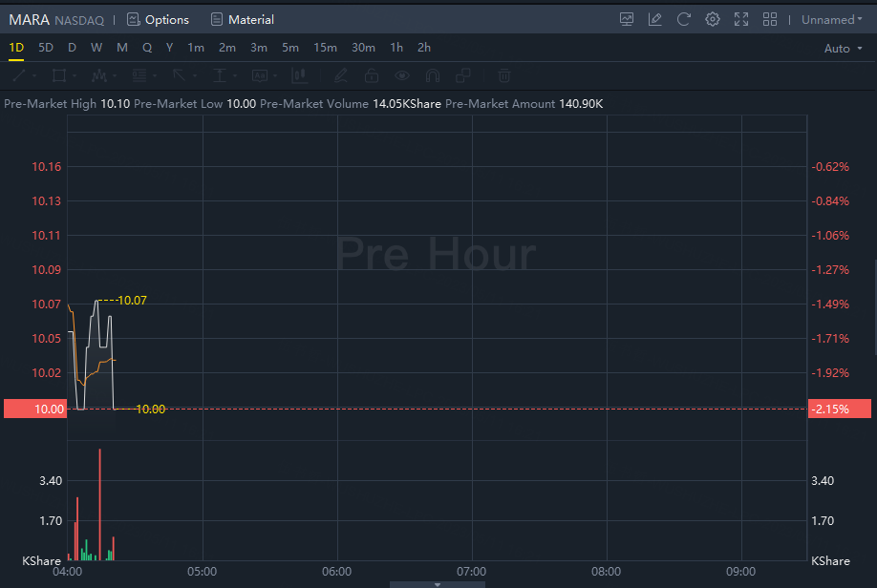Image resolution: width=877 pixels, height=588 pixels.
Task: Expand the arrow tool options
Action: click(195, 76)
